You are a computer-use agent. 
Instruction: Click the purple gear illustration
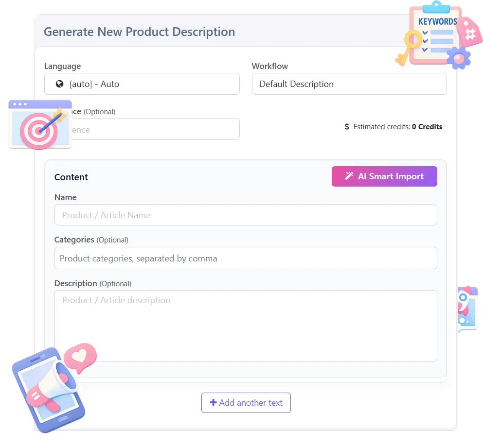coord(459,58)
